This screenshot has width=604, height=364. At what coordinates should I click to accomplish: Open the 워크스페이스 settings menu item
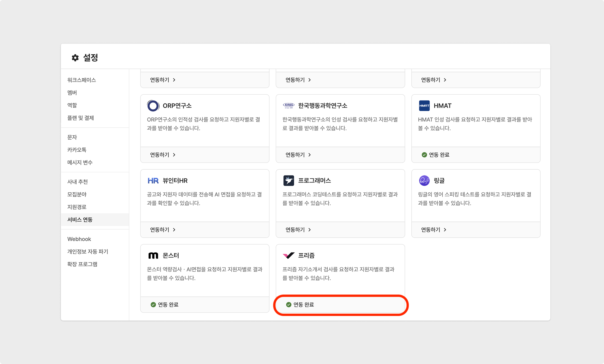(82, 80)
